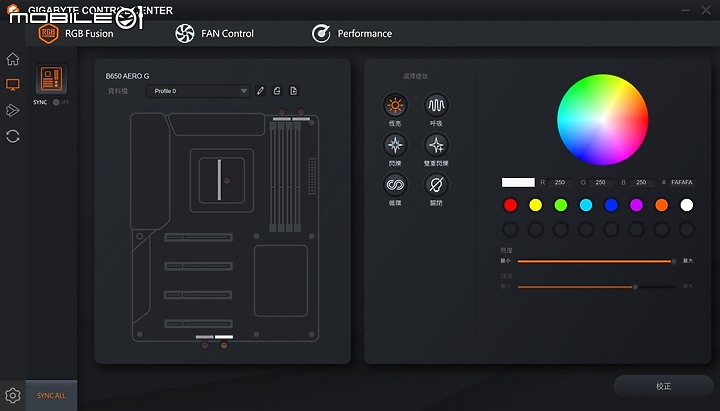The height and width of the screenshot is (411, 720).
Task: Select the single-star flash lighting effect
Action: tap(395, 145)
